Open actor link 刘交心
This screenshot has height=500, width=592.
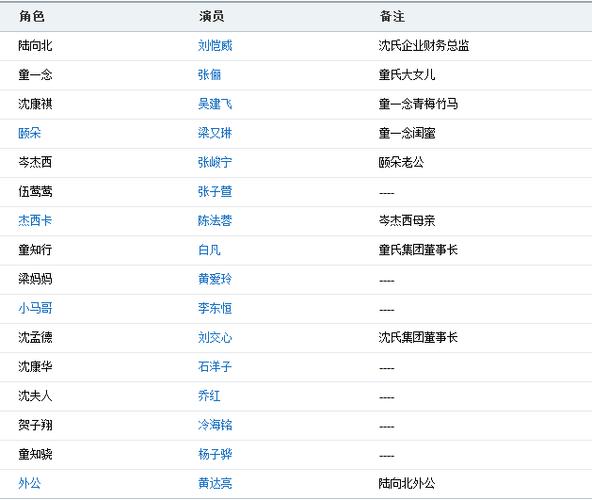pos(215,337)
